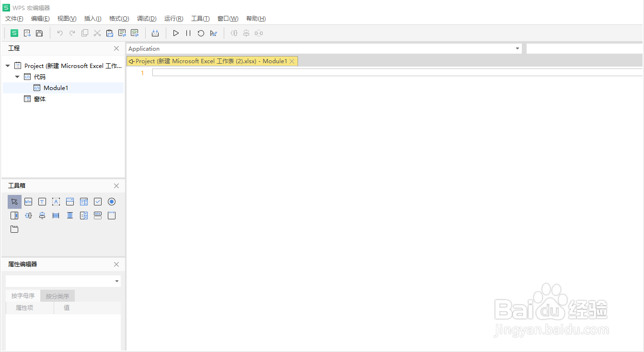Run the macro with the play icon
This screenshot has width=644, height=352.
pyautogui.click(x=176, y=33)
